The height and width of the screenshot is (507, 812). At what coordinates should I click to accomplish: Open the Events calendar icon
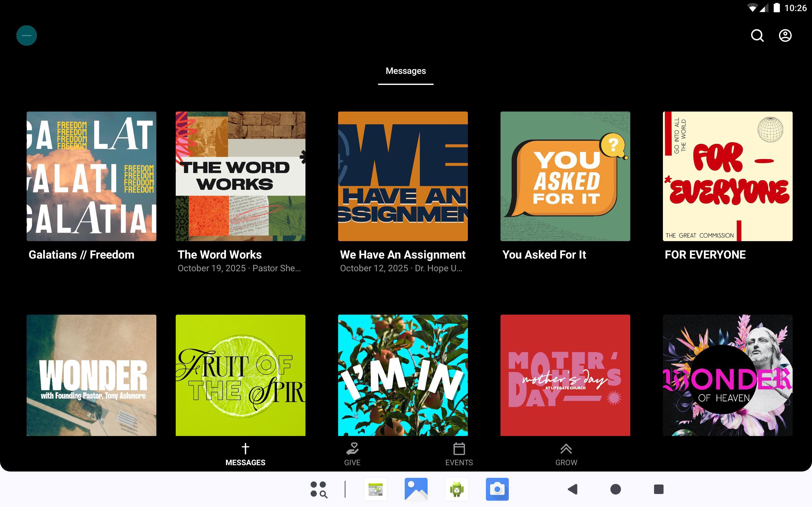(x=459, y=449)
